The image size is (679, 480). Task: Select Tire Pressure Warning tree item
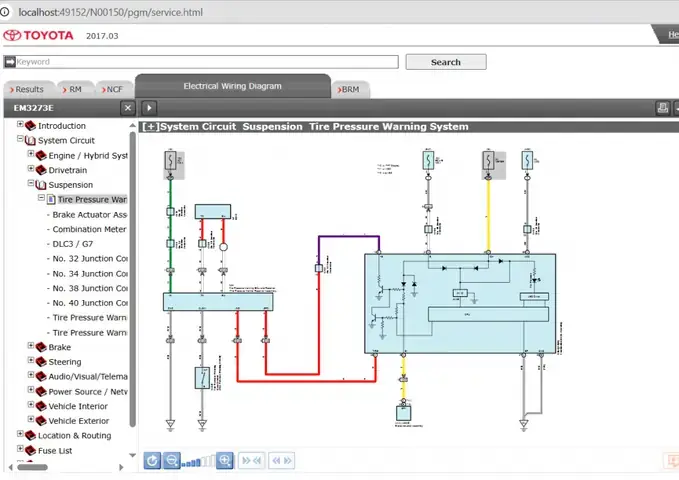pos(92,199)
